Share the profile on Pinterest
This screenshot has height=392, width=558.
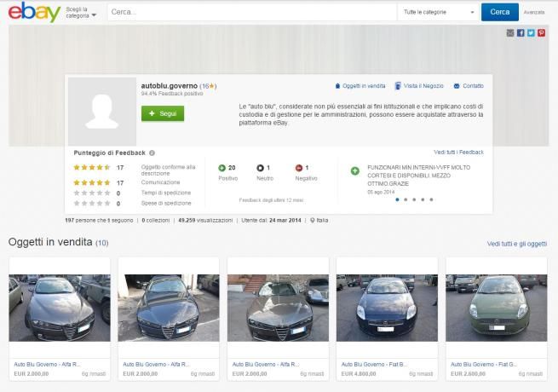[x=541, y=33]
